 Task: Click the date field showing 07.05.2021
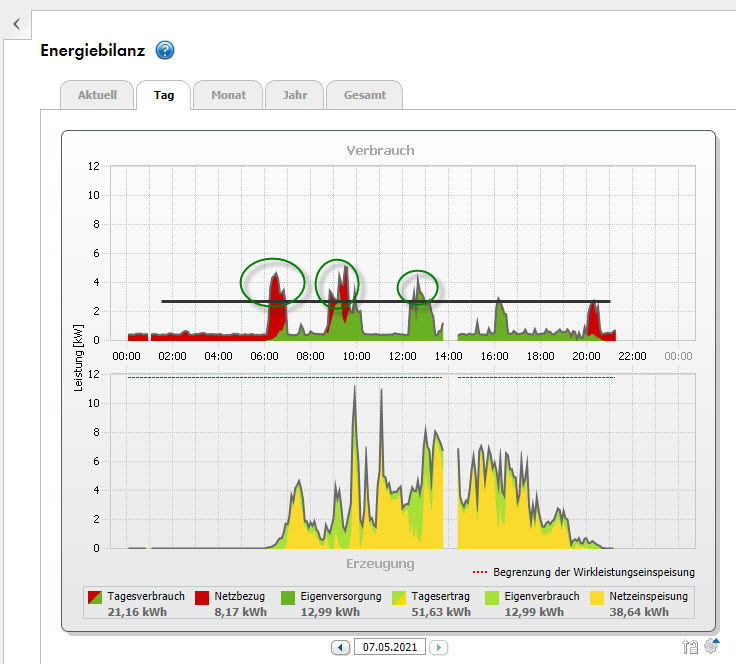pyautogui.click(x=389, y=648)
